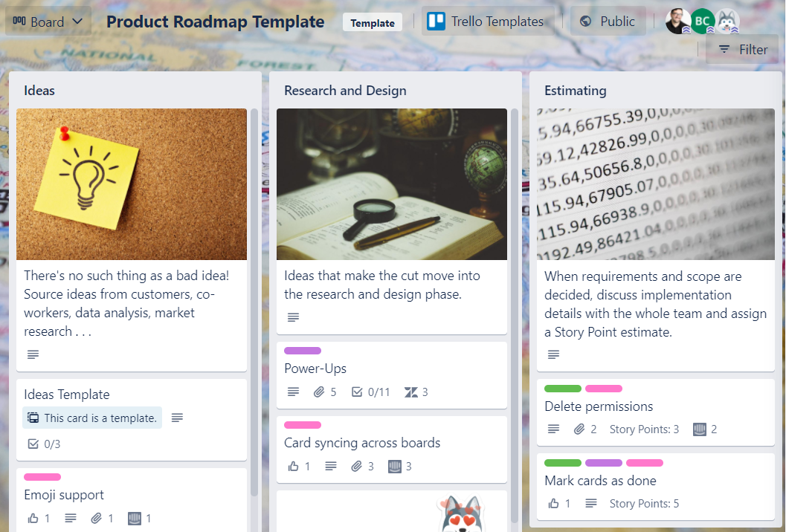Click the checklist 0/3 badge on Ideas Template
The image size is (786, 532).
(43, 444)
